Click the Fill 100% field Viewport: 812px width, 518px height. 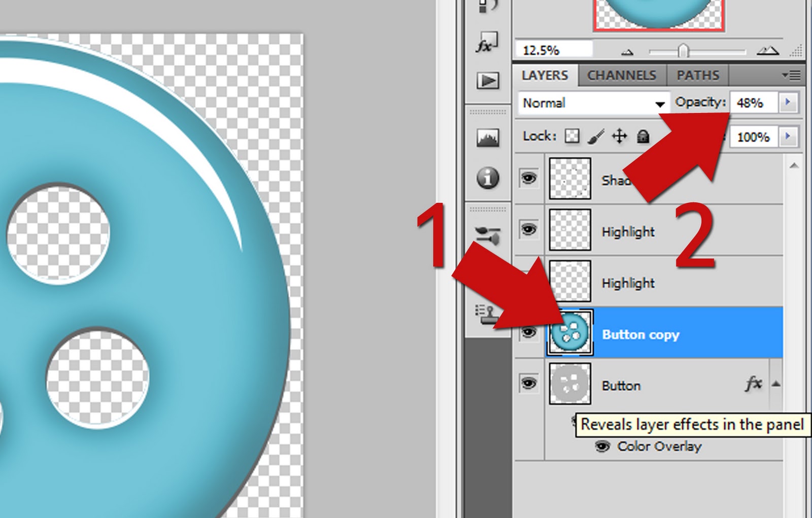coord(754,136)
